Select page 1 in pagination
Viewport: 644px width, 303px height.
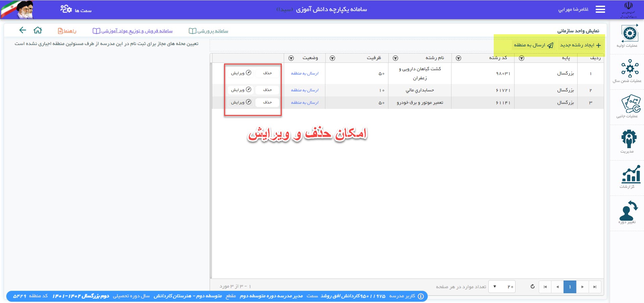[x=570, y=287]
